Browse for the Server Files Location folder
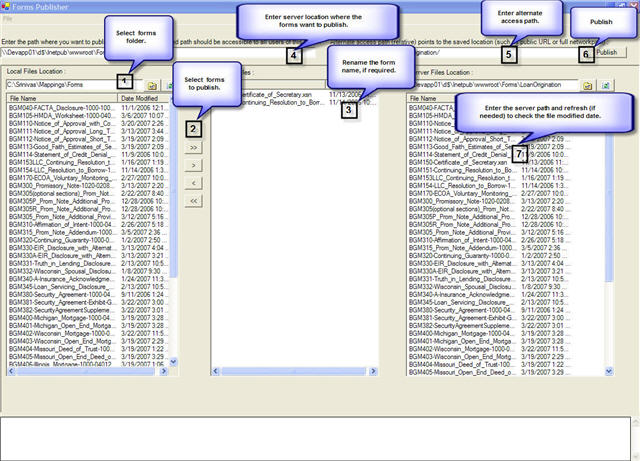This screenshot has width=640, height=461. 587,85
